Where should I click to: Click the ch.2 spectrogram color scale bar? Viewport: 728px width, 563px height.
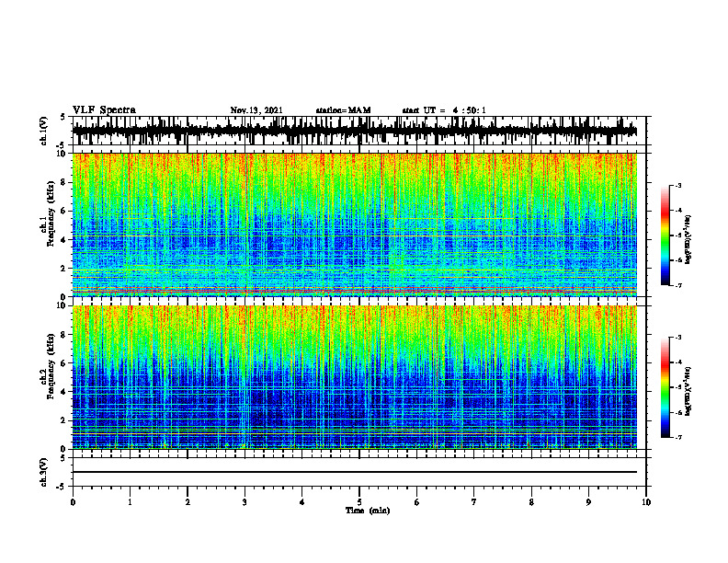(665, 387)
